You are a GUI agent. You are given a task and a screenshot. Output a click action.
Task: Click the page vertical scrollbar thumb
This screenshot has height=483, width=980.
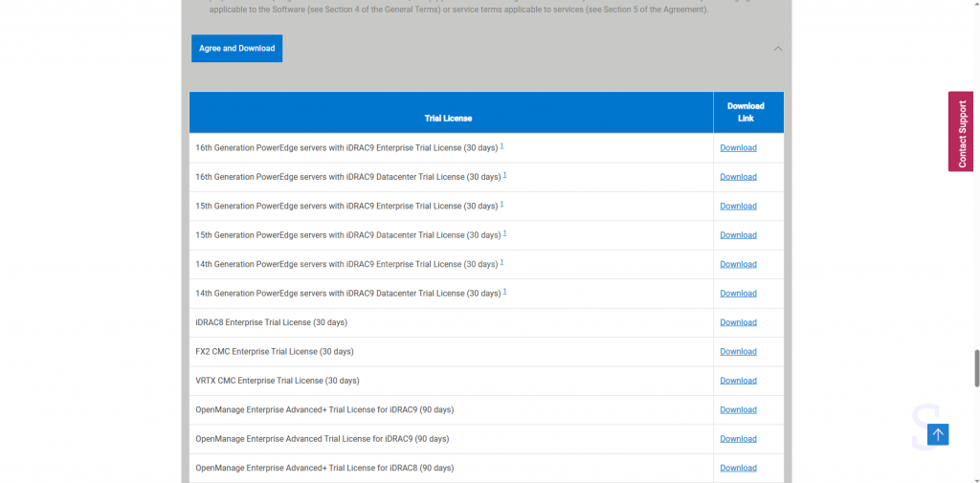pos(977,368)
